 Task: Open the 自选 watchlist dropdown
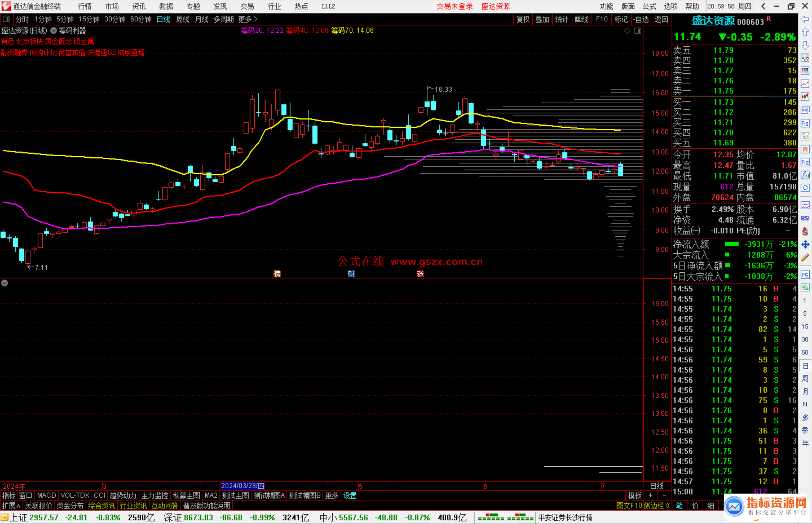tap(641, 19)
